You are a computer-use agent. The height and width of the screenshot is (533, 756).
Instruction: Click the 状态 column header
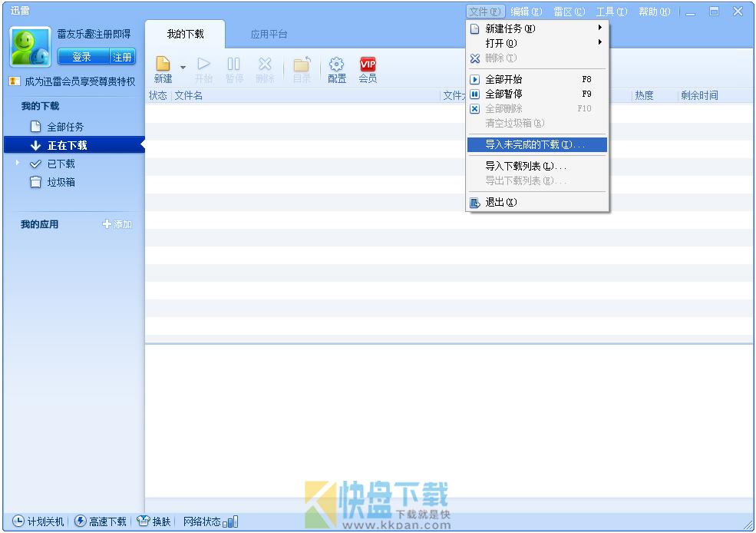[158, 95]
